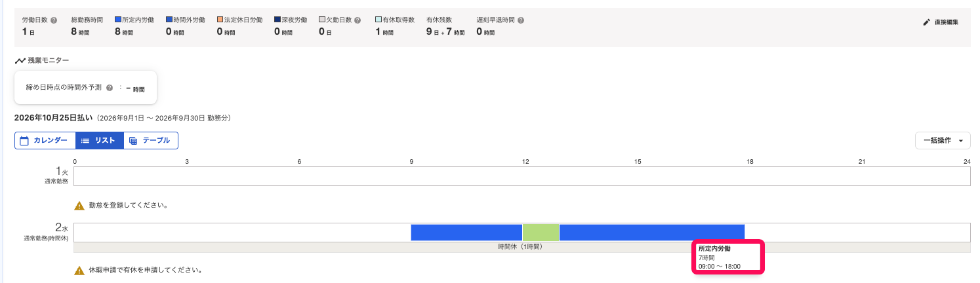This screenshot has height=283, width=980.
Task: Click the 有休残数 9日+7時間 value
Action: [445, 31]
